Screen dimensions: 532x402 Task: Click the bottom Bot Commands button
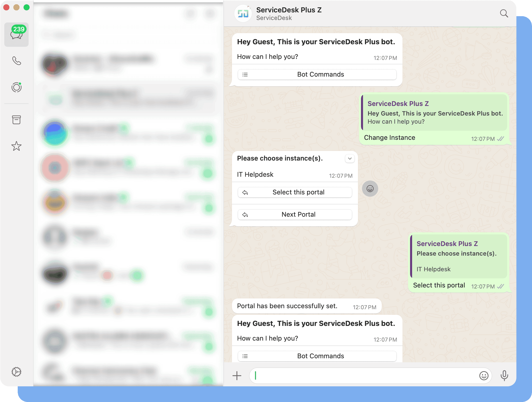[317, 356]
